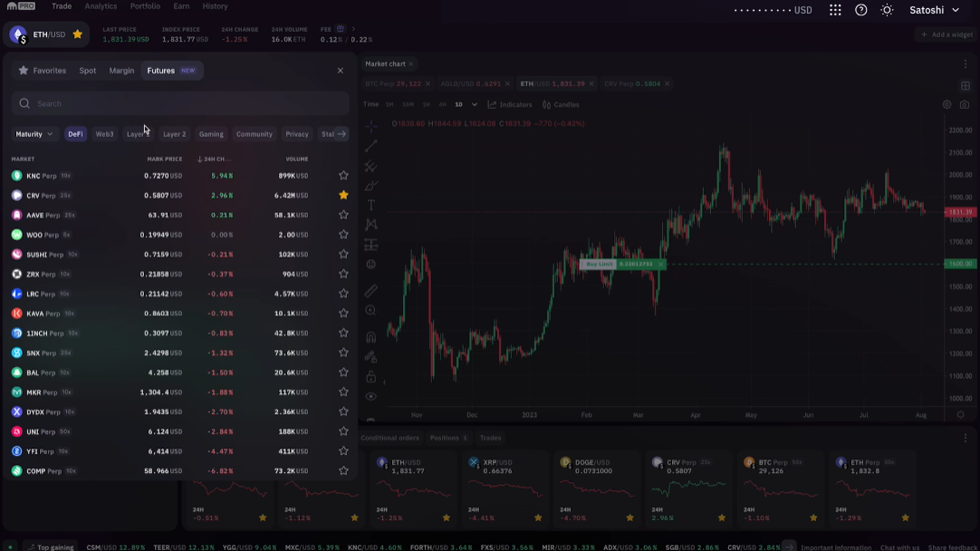Favorite the AAVE Perp market star
The height and width of the screenshot is (551, 980).
343,215
